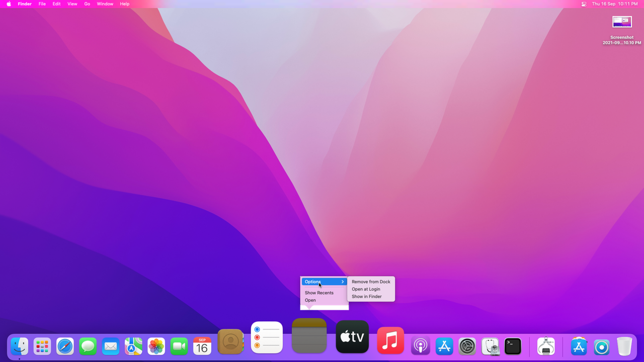The width and height of the screenshot is (644, 362).
Task: Open Finder from the Dock
Action: [19, 346]
